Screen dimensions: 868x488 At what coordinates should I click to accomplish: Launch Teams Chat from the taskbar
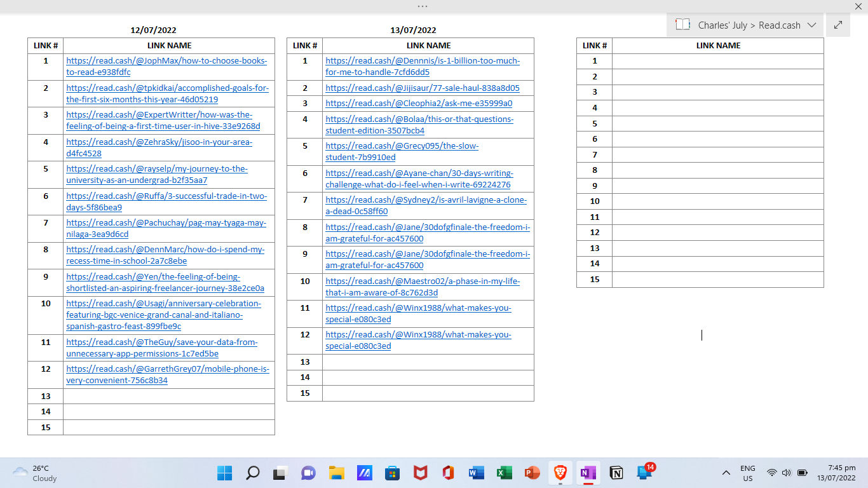pos(308,473)
